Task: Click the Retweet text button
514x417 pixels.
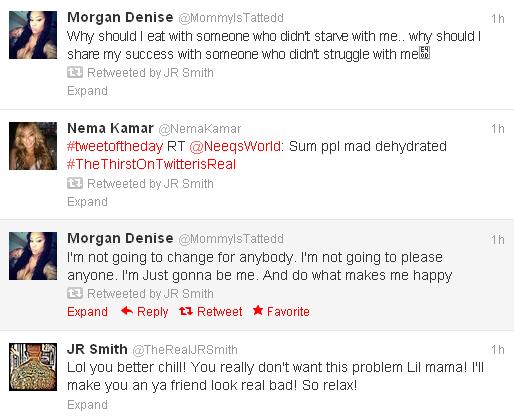Action: point(220,312)
